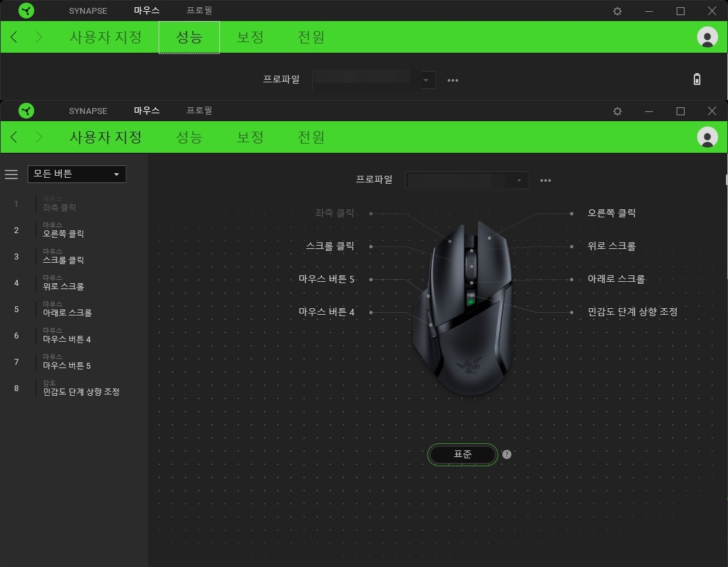The image size is (728, 567).
Task: Toggle the hamburger sidebar menu
Action: point(11,174)
